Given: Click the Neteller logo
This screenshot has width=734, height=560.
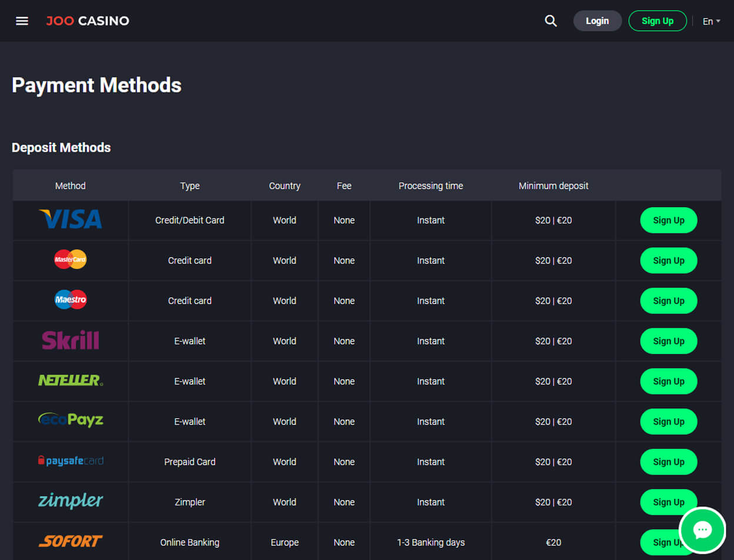Looking at the screenshot, I should [71, 381].
